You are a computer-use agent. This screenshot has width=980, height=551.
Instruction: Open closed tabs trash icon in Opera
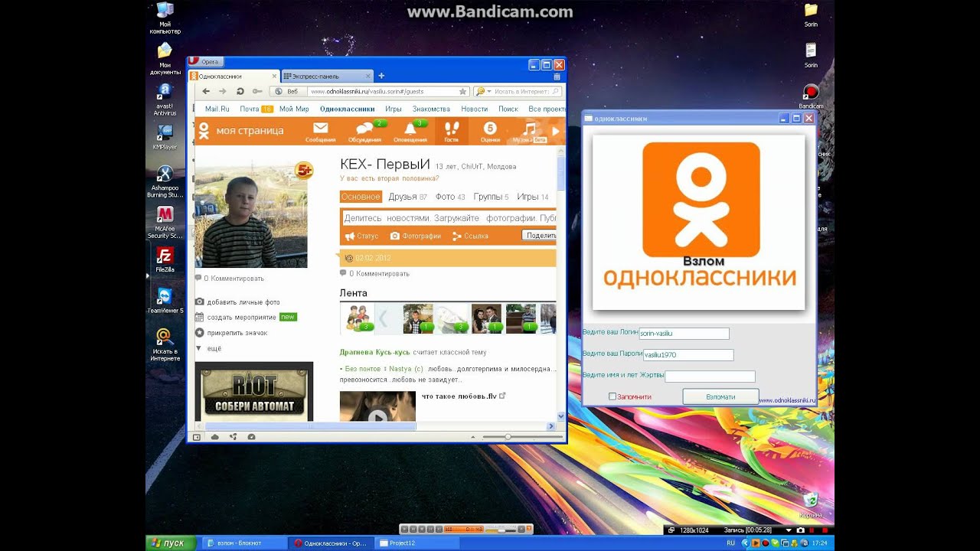[x=557, y=77]
